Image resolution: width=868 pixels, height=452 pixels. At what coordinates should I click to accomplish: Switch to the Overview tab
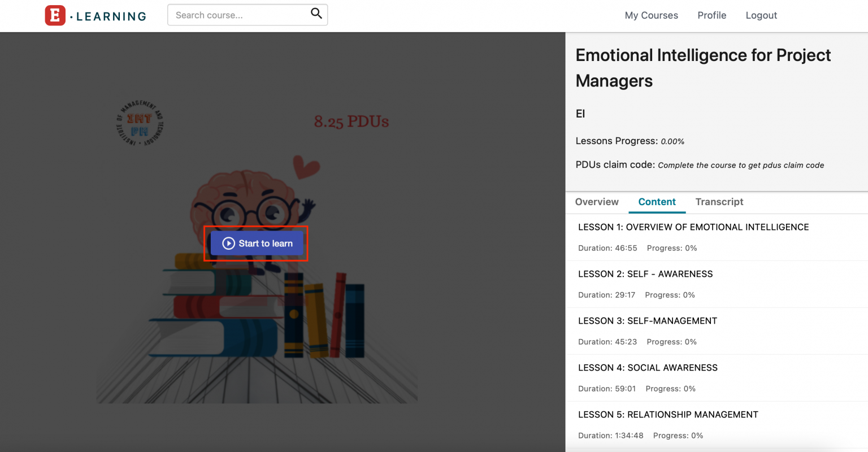[597, 202]
